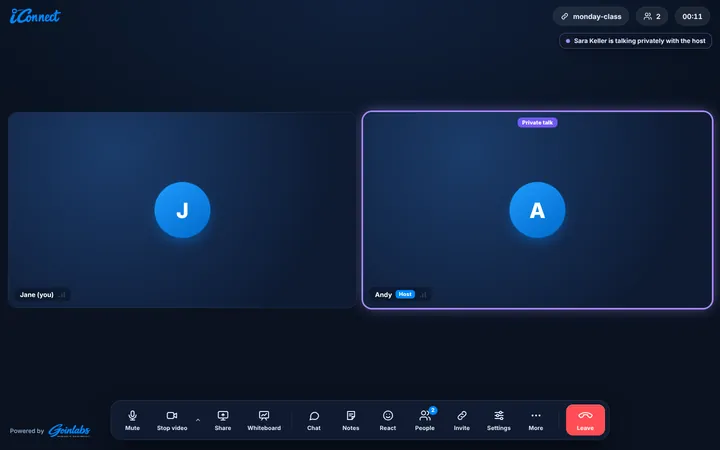The height and width of the screenshot is (450, 720).
Task: Leave the meeting
Action: 585,420
